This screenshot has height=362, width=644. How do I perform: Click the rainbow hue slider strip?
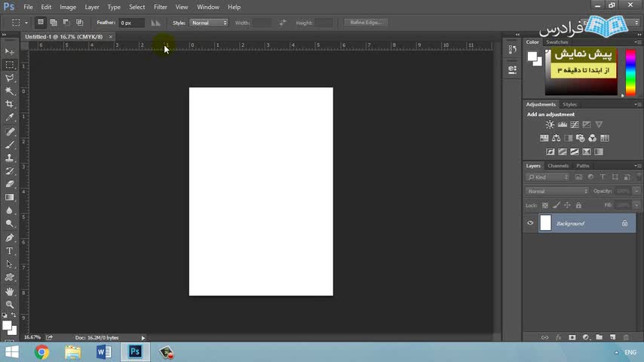(x=630, y=72)
